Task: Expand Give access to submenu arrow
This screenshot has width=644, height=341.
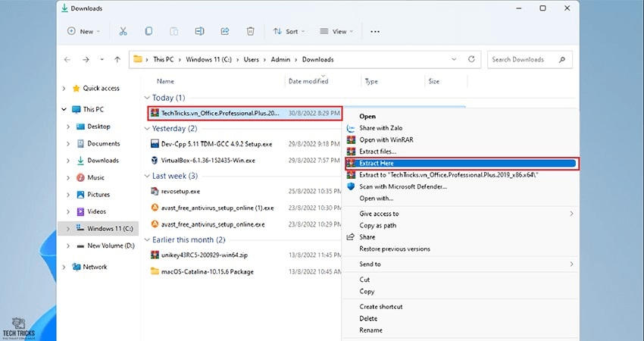Action: (x=571, y=214)
